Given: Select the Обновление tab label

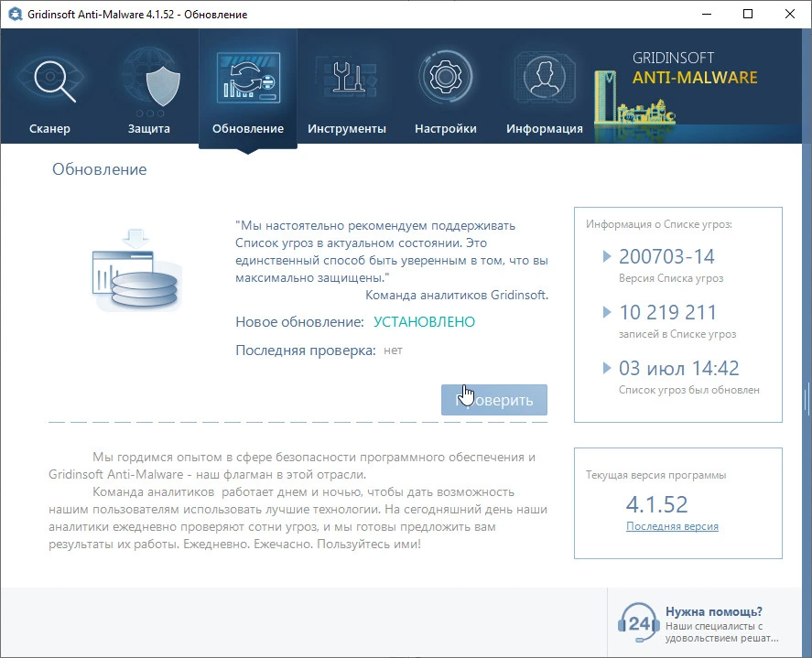Looking at the screenshot, I should pyautogui.click(x=248, y=128).
